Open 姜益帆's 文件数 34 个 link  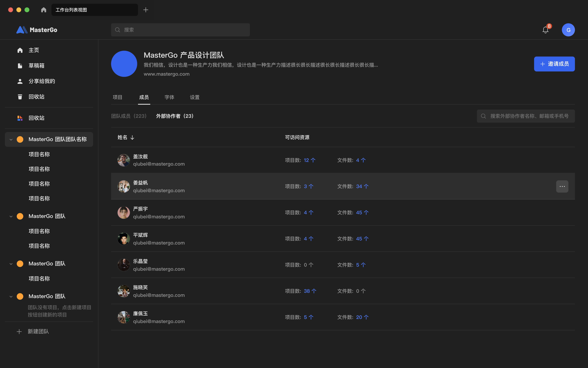pyautogui.click(x=362, y=186)
